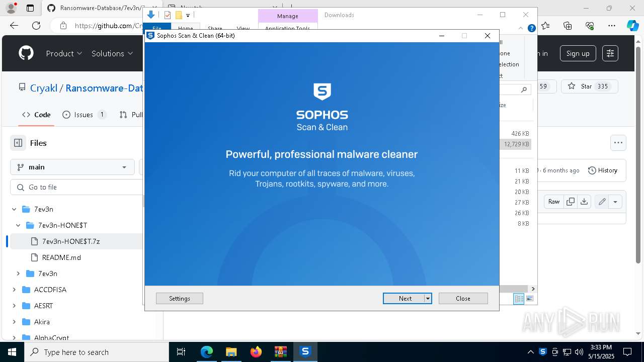This screenshot has width=644, height=362.
Task: Open edit options dropdown arrow
Action: point(615,202)
